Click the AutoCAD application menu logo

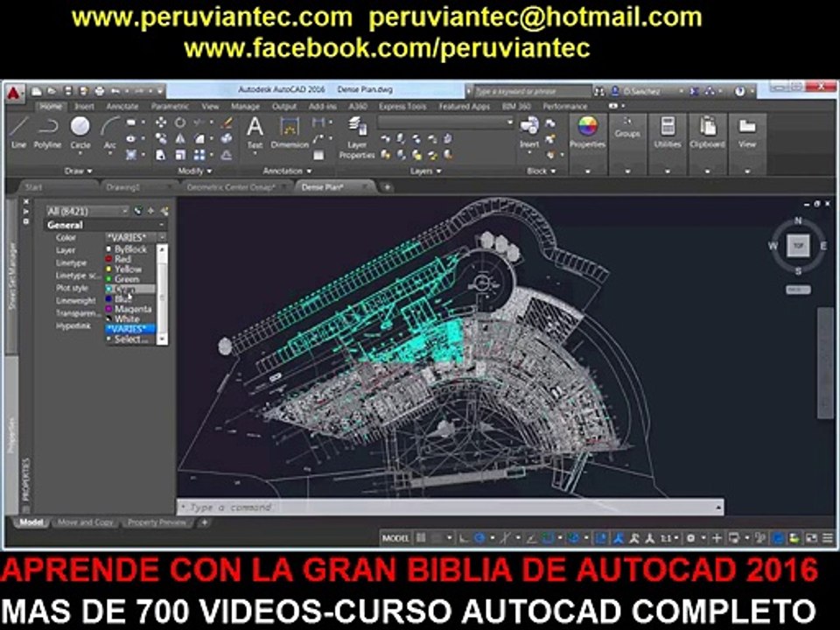[x=14, y=94]
